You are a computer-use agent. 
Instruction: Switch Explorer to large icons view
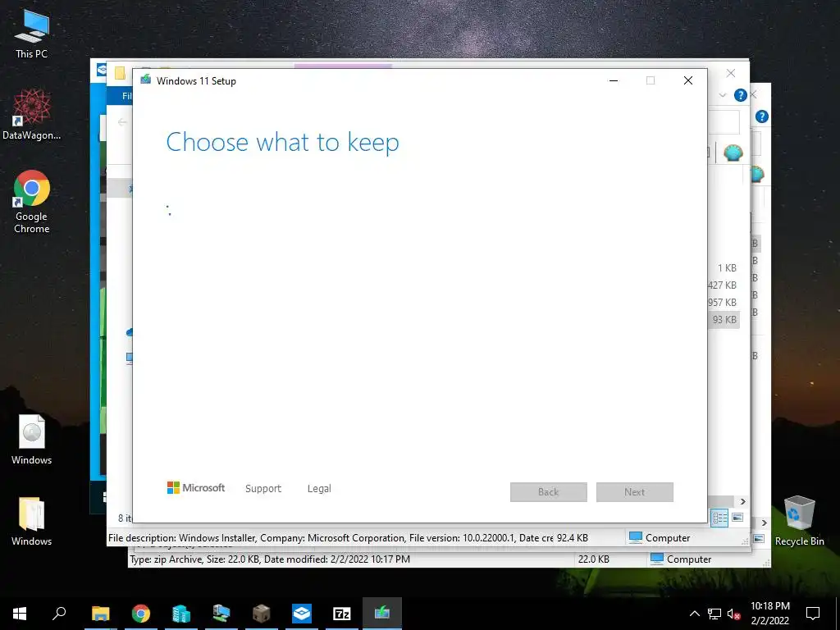tap(737, 518)
